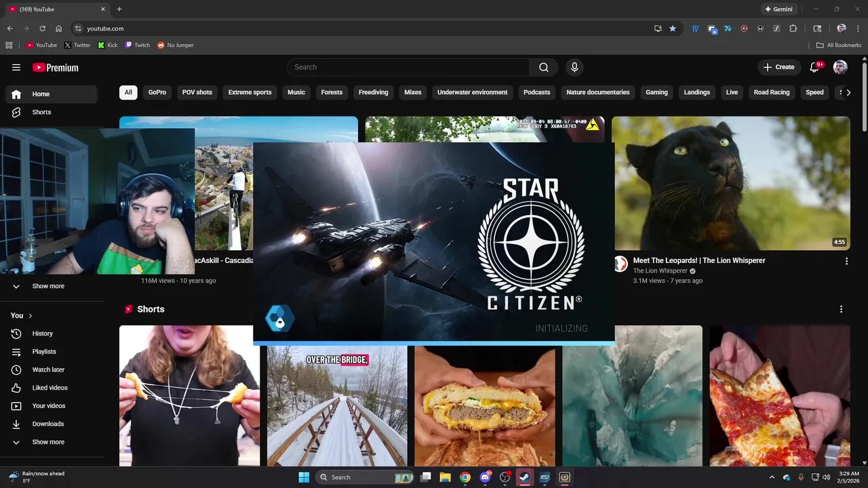This screenshot has width=868, height=488.
Task: Click the taskbar Search box
Action: [x=366, y=477]
